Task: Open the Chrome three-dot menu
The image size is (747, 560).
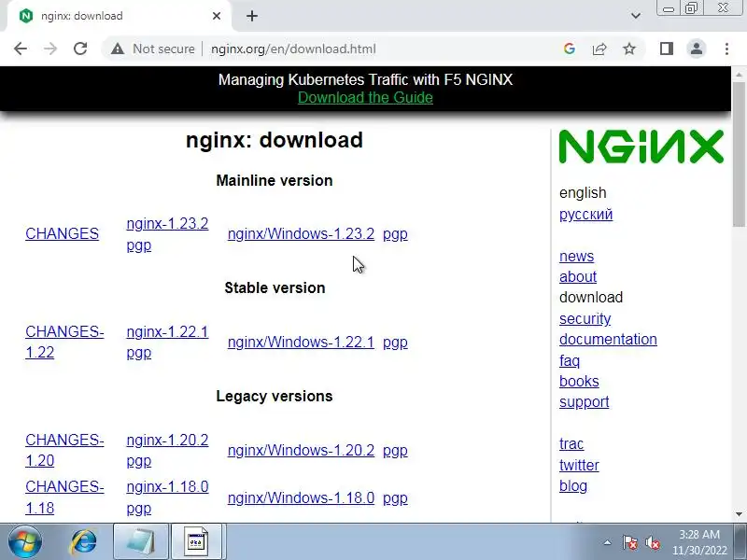Action: 726,49
